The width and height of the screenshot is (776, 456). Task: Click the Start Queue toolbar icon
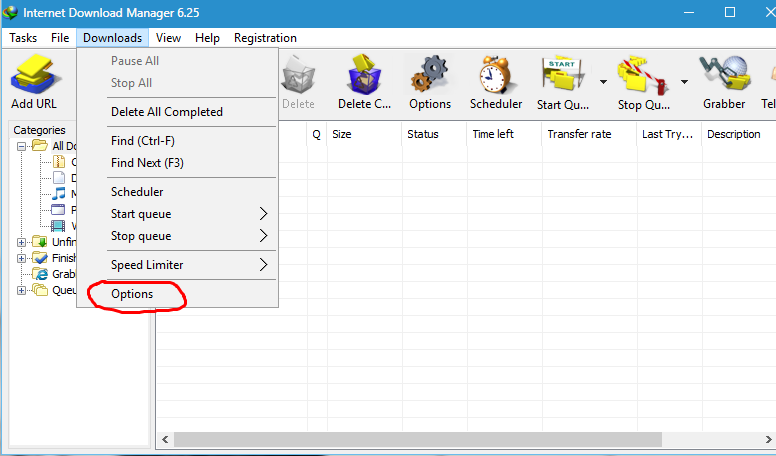point(563,74)
